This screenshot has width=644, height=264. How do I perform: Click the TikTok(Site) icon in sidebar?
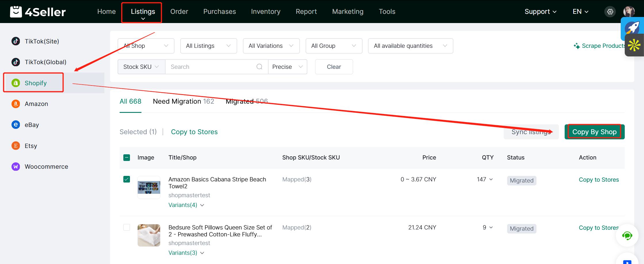point(16,41)
